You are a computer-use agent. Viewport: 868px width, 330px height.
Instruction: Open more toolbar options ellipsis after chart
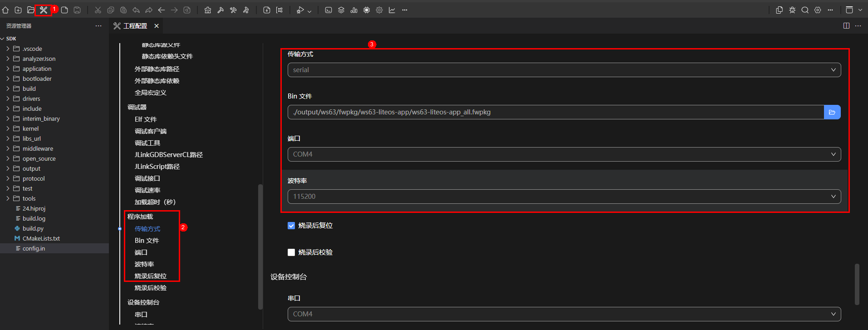(x=405, y=10)
